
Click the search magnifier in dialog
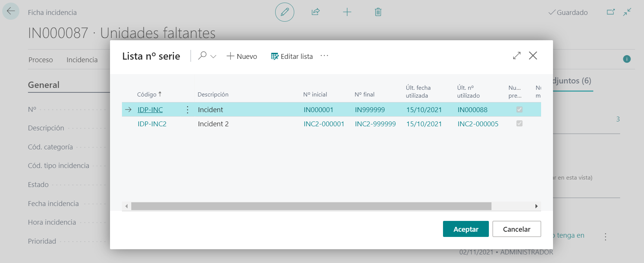[202, 56]
